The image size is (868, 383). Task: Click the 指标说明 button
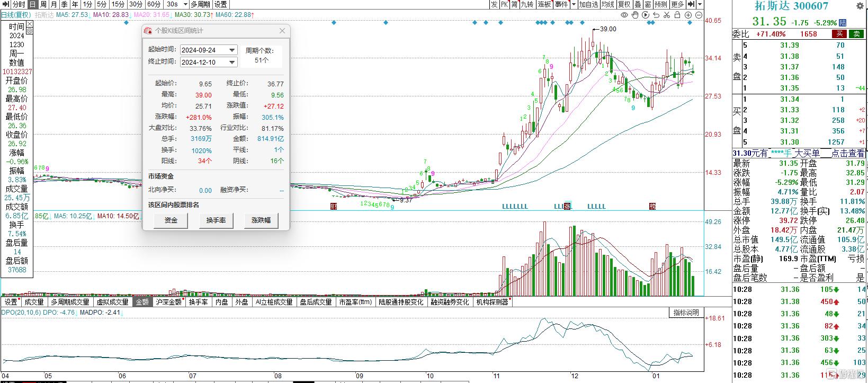(686, 313)
